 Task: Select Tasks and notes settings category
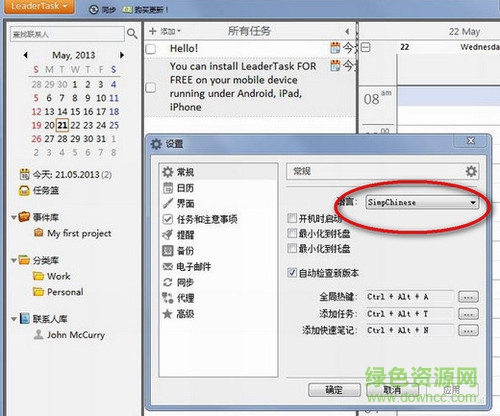click(218, 219)
